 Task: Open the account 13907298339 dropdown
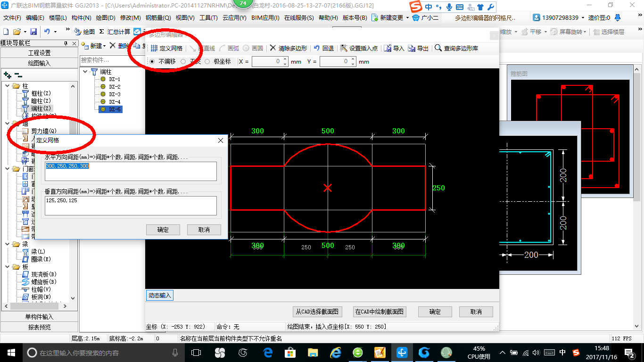pos(583,17)
